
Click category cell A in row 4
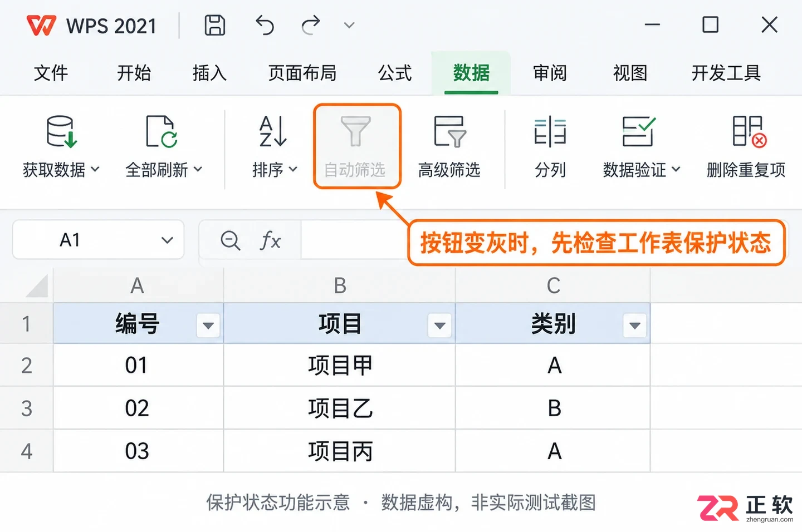click(553, 451)
